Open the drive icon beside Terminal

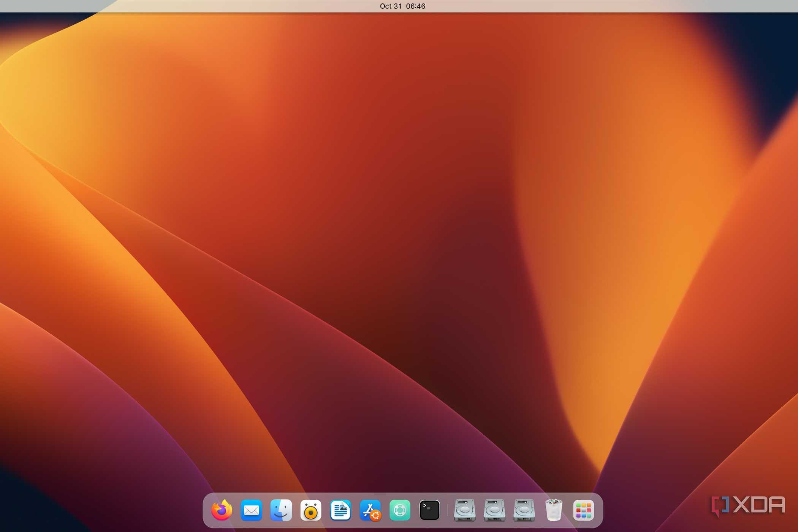pyautogui.click(x=464, y=510)
